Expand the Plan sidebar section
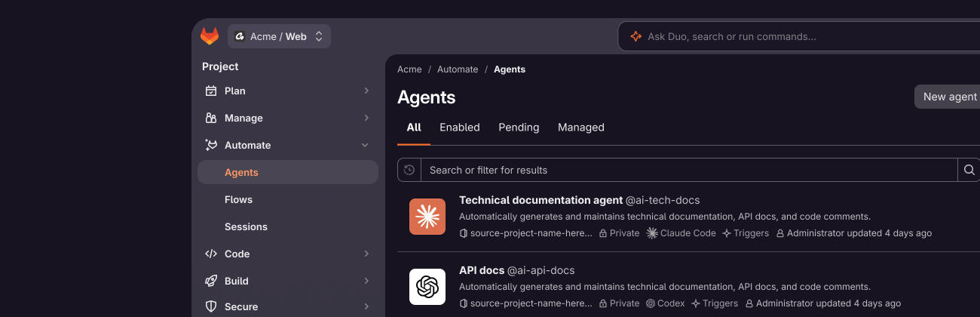 tap(287, 91)
